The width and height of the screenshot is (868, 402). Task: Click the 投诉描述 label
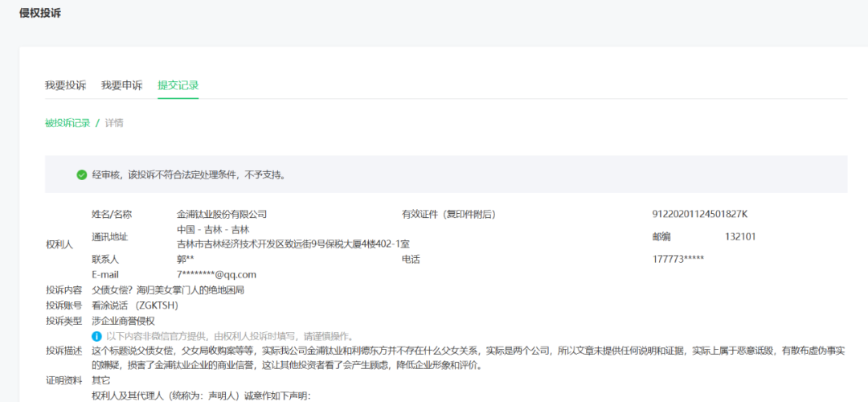click(63, 351)
